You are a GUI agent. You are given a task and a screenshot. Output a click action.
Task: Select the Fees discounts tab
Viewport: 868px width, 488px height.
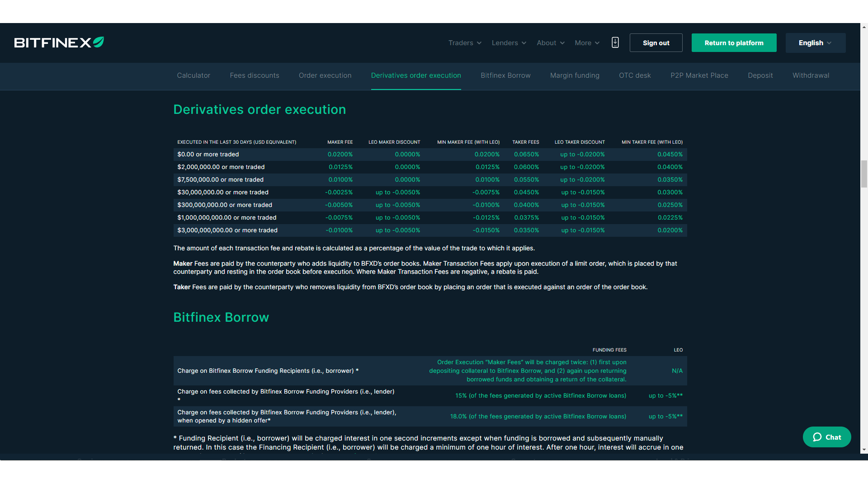pos(255,75)
